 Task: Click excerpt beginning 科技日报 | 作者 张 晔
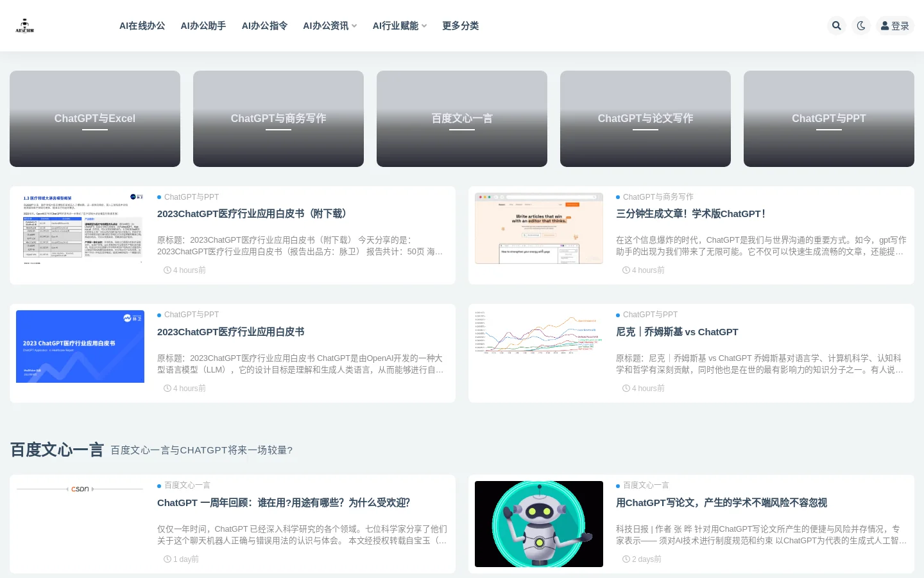tap(761, 535)
